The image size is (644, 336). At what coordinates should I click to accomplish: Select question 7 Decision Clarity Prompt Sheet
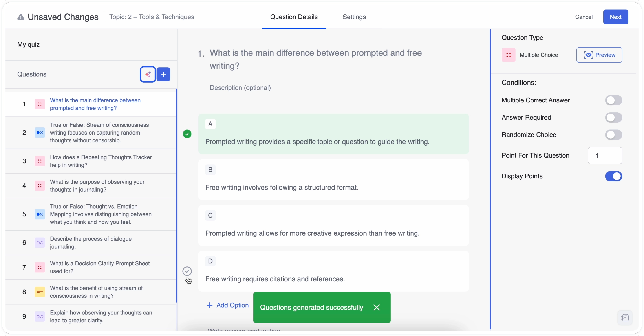(x=91, y=267)
